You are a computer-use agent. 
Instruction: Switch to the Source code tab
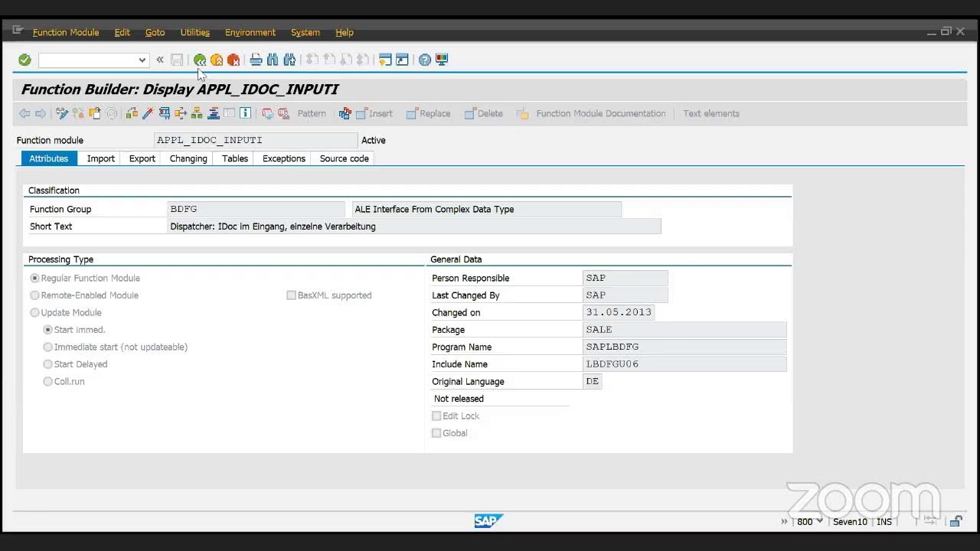[345, 158]
